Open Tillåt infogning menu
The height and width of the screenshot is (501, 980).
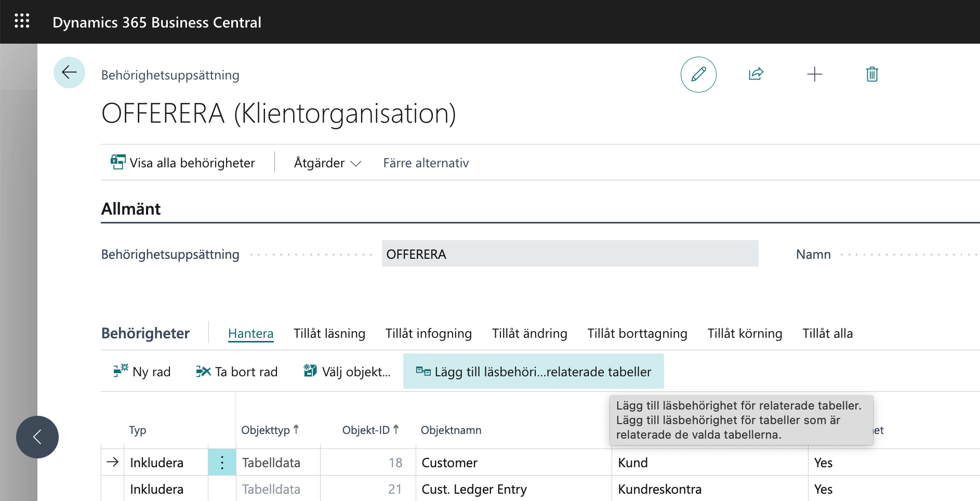[429, 333]
